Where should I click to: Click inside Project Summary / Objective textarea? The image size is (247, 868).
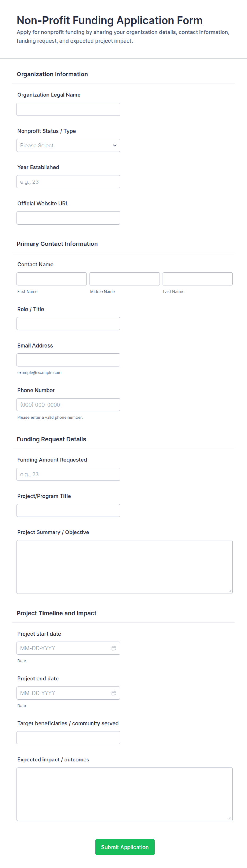(124, 567)
